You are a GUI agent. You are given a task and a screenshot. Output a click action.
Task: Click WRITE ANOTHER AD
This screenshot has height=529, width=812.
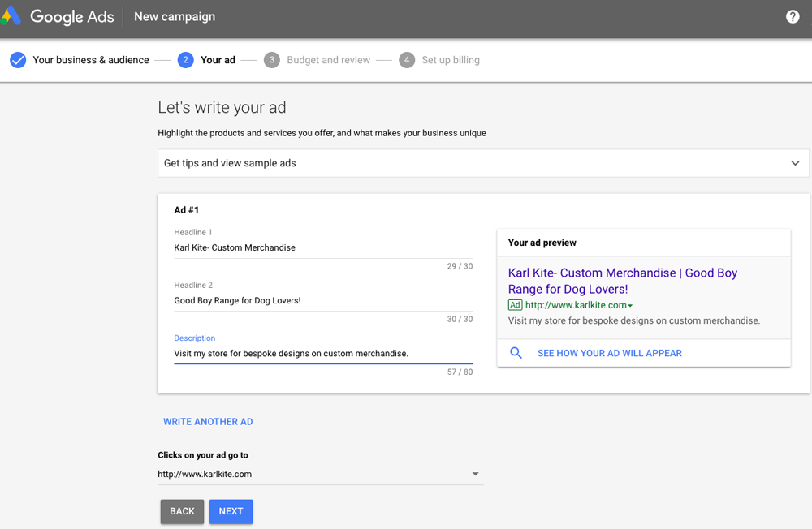(208, 421)
